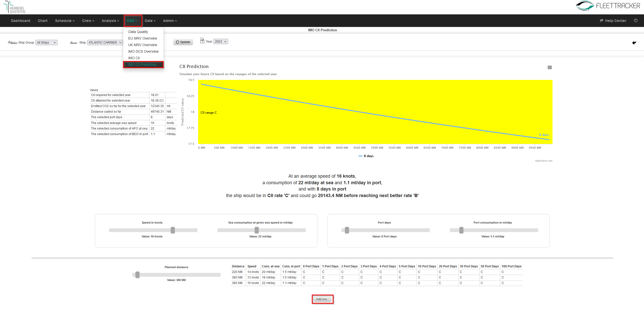Open the Year 2023 dropdown
This screenshot has width=644, height=313.
coord(221,42)
